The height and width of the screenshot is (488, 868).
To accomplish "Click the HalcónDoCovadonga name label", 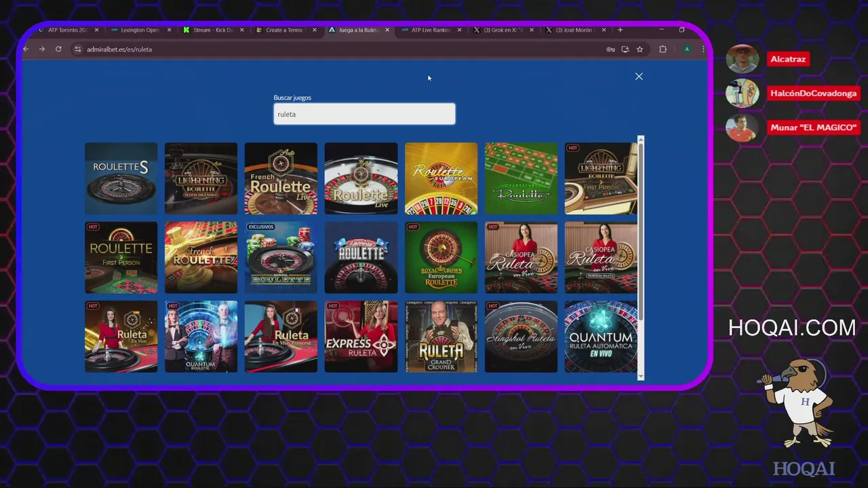I will [x=814, y=94].
